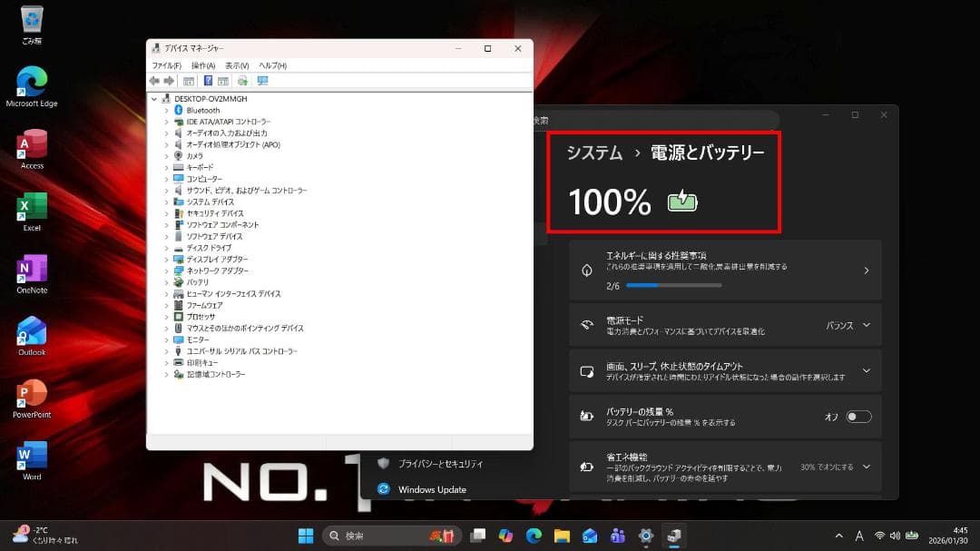The height and width of the screenshot is (551, 980).
Task: Click the back navigation arrow in Device Manager
Action: (155, 81)
